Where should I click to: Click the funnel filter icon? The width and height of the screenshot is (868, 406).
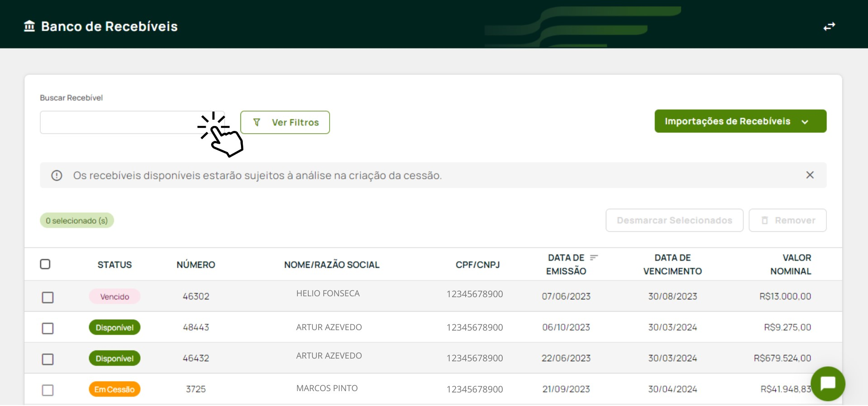click(257, 122)
